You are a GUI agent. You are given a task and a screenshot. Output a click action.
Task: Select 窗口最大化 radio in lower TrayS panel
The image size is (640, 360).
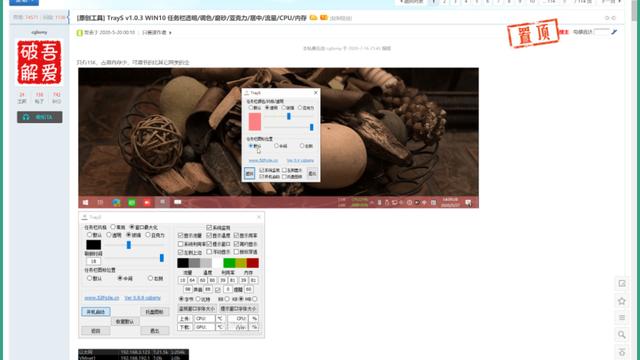click(x=132, y=227)
